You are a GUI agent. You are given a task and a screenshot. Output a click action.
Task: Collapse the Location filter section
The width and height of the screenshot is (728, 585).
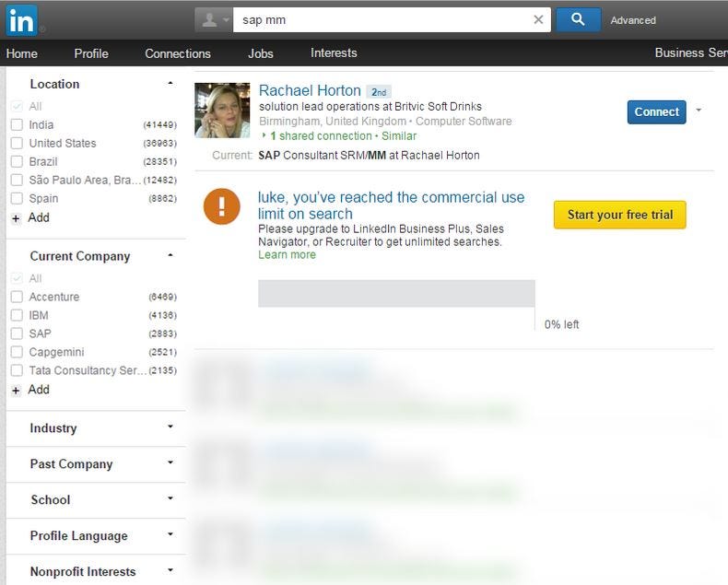pos(170,83)
